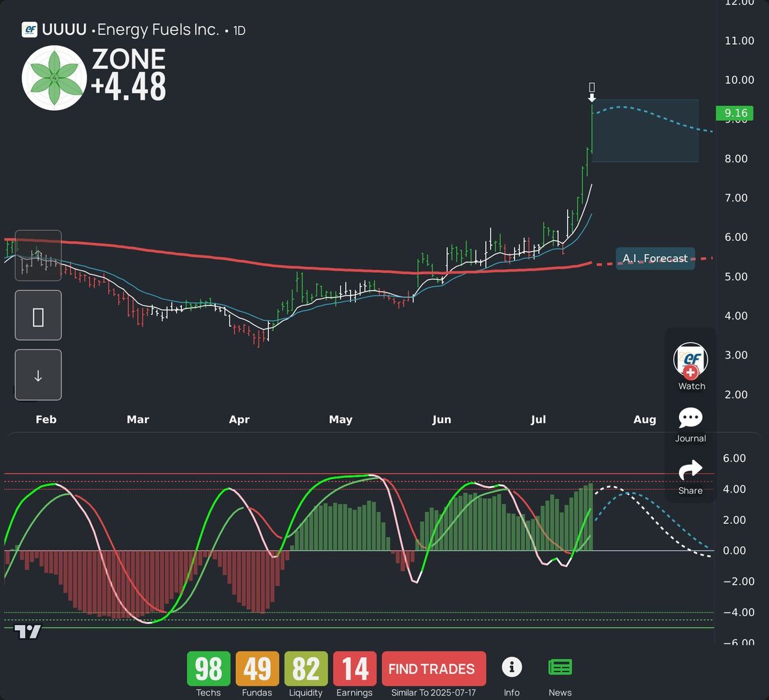Click the Jul label on time axis
The image size is (769, 700).
tap(538, 419)
